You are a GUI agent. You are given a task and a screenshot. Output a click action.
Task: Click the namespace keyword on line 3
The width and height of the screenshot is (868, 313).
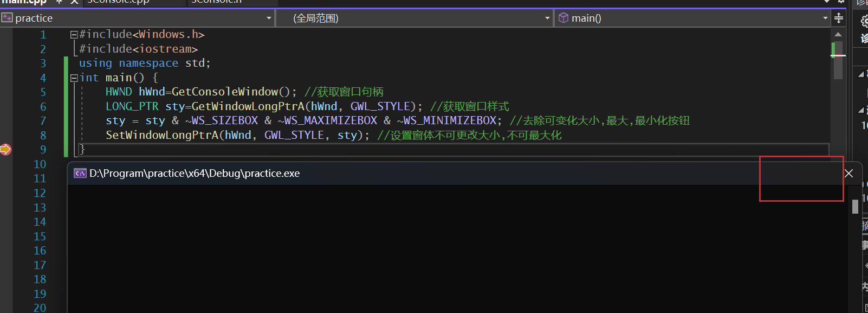pos(148,63)
